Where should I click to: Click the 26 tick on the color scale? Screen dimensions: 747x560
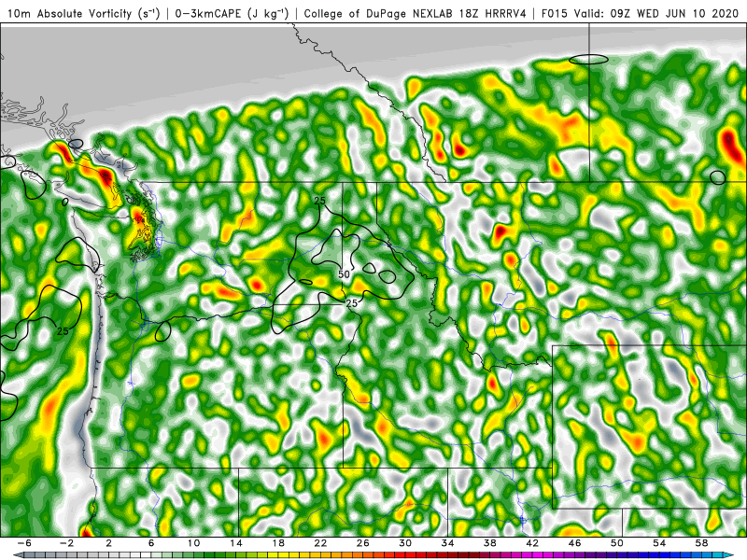pyautogui.click(x=363, y=543)
